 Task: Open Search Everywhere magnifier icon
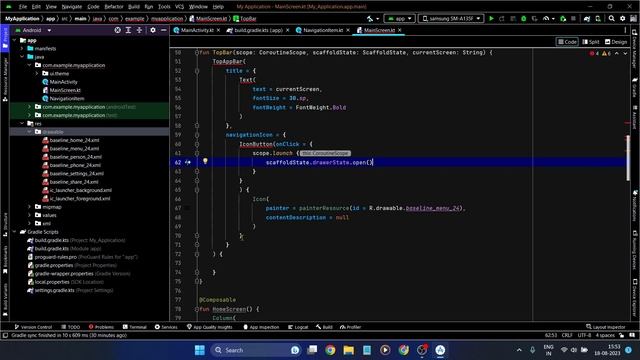click(611, 19)
